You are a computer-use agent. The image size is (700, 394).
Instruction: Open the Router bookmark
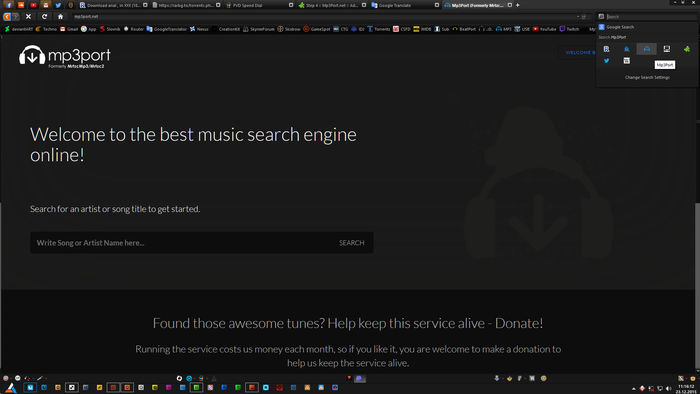click(133, 29)
